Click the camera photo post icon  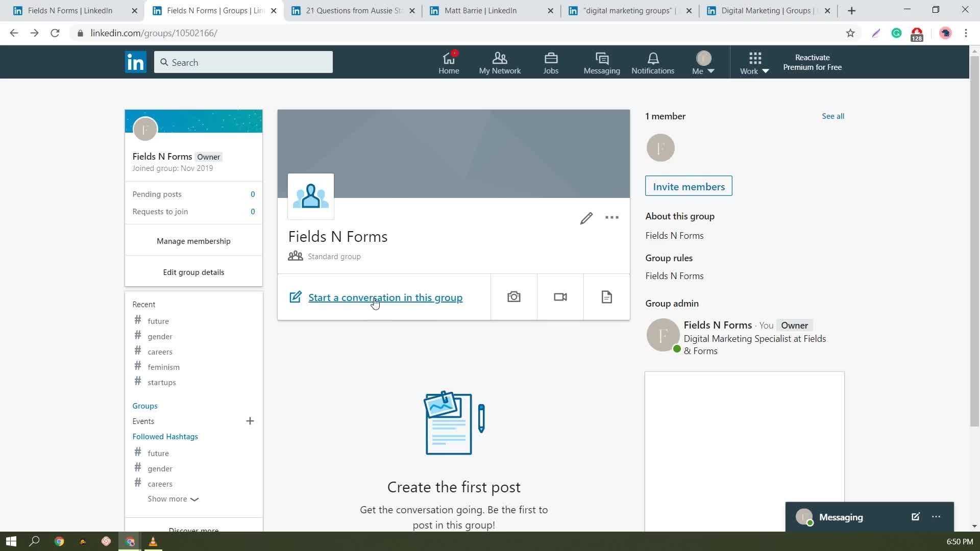click(513, 297)
